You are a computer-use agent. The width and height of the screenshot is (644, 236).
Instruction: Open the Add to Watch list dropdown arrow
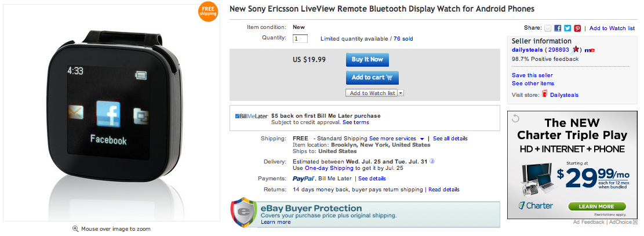(x=401, y=93)
